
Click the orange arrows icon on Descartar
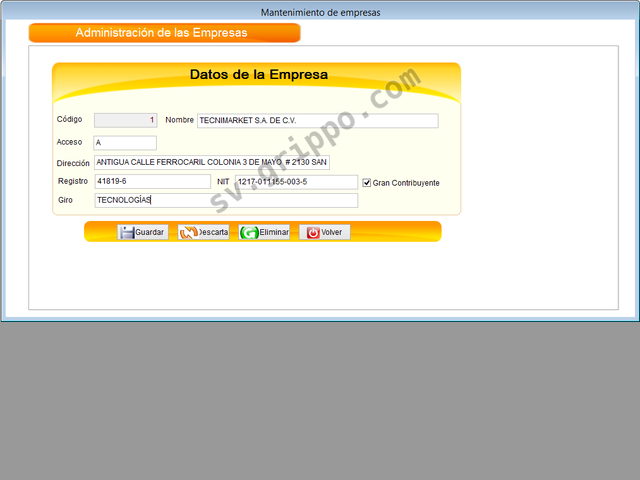click(x=188, y=232)
